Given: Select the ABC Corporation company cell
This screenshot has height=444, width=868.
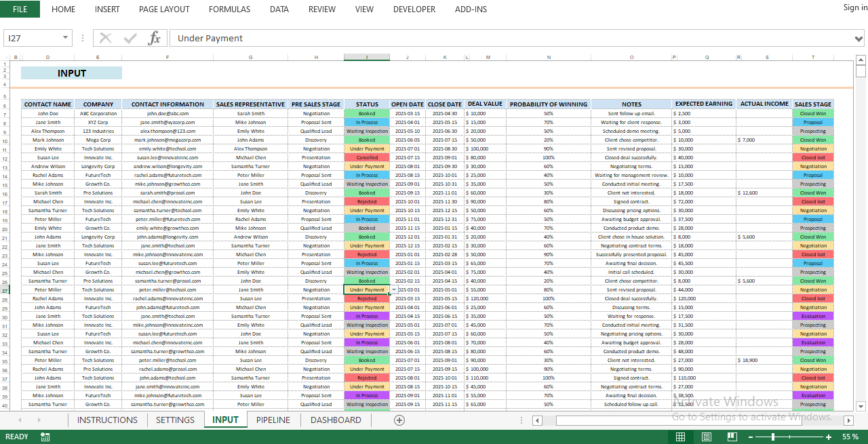Looking at the screenshot, I should [98, 113].
